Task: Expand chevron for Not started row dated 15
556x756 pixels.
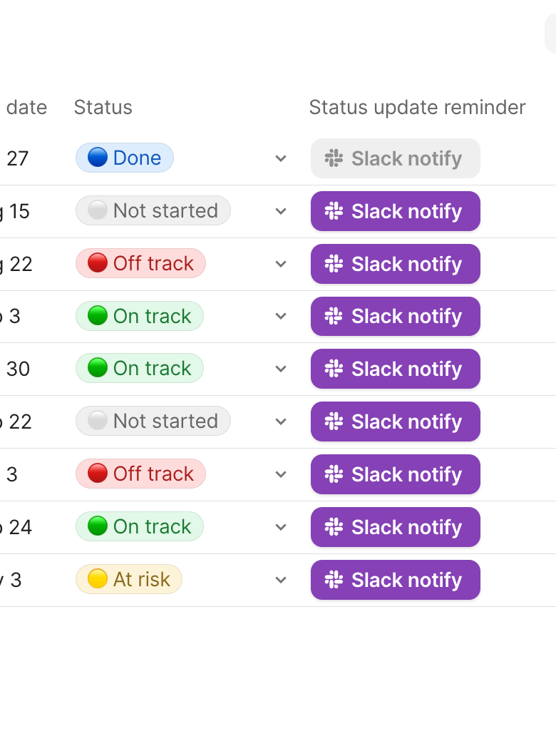Action: [x=281, y=211]
